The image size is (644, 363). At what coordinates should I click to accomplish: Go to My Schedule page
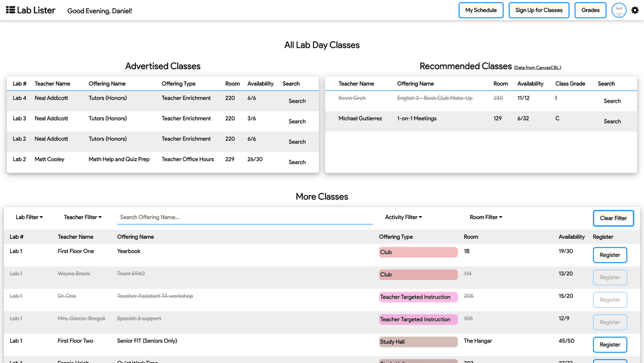click(x=481, y=10)
